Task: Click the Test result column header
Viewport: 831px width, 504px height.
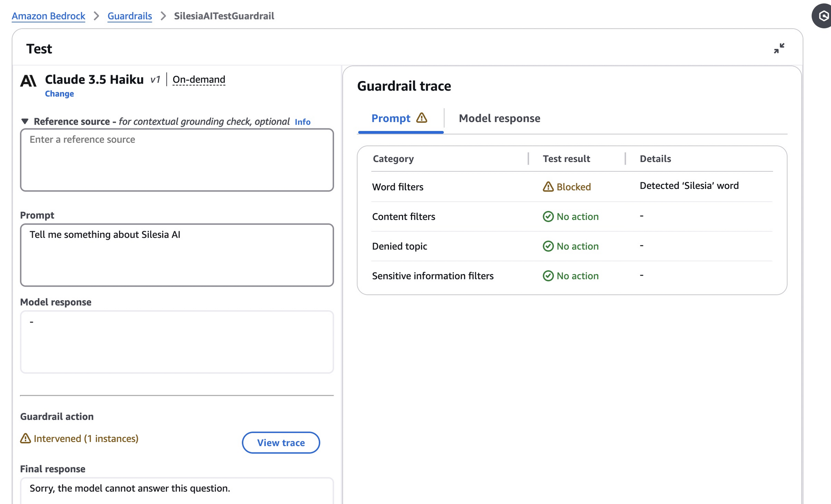Action: pyautogui.click(x=566, y=159)
